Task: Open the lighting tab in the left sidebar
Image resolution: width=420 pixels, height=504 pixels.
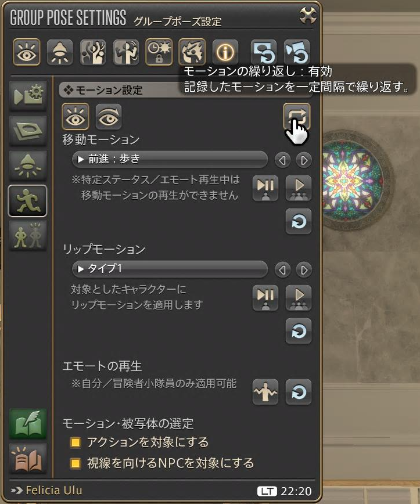Action: (x=28, y=165)
